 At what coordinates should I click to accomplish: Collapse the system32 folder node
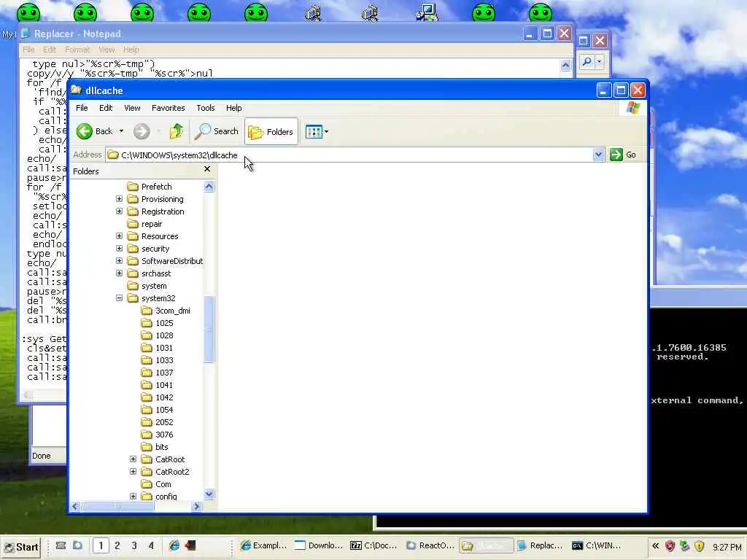tap(119, 298)
